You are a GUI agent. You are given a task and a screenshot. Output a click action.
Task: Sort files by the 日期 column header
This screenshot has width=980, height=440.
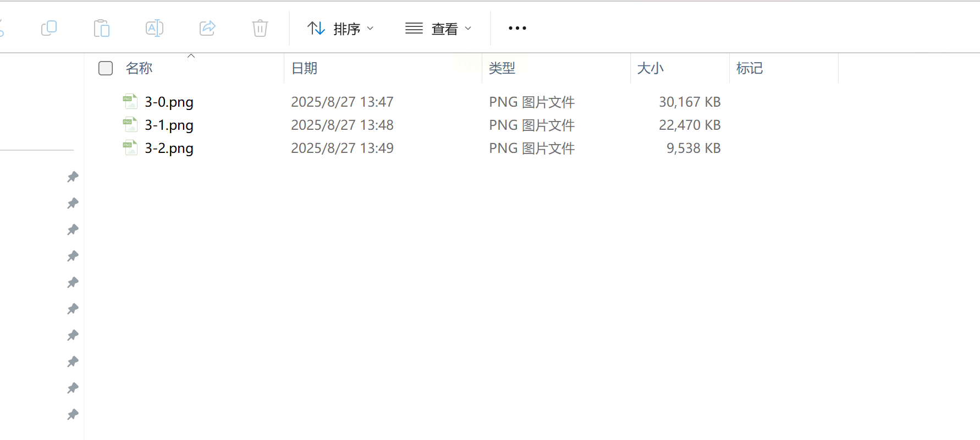[x=304, y=68]
